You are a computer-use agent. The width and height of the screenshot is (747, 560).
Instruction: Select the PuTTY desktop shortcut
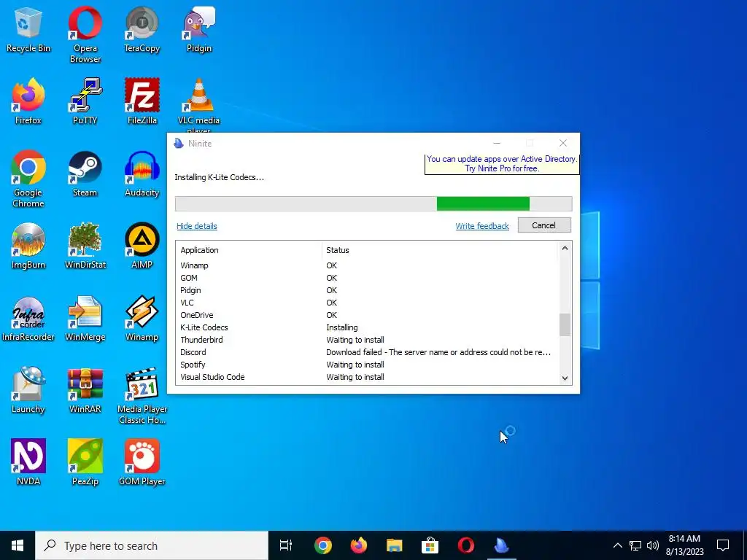(85, 101)
